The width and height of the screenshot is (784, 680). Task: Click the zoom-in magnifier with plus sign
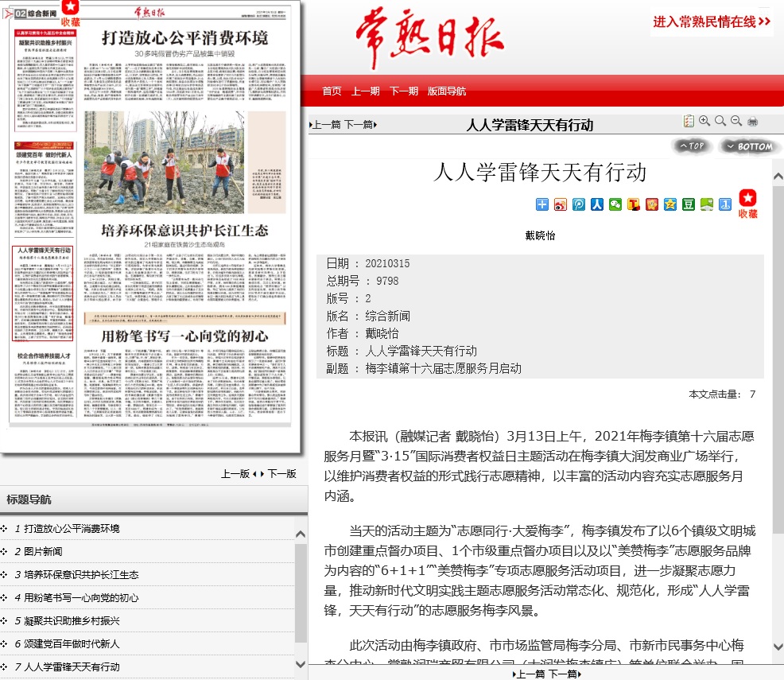(704, 121)
